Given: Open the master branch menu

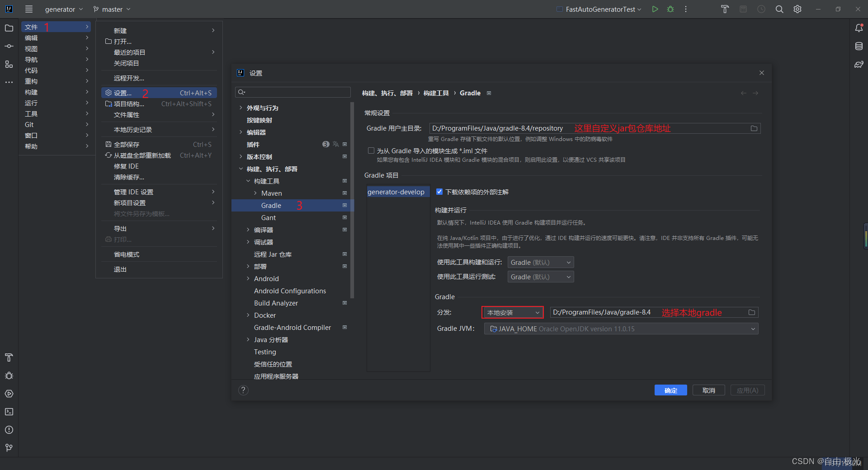Looking at the screenshot, I should (x=111, y=9).
